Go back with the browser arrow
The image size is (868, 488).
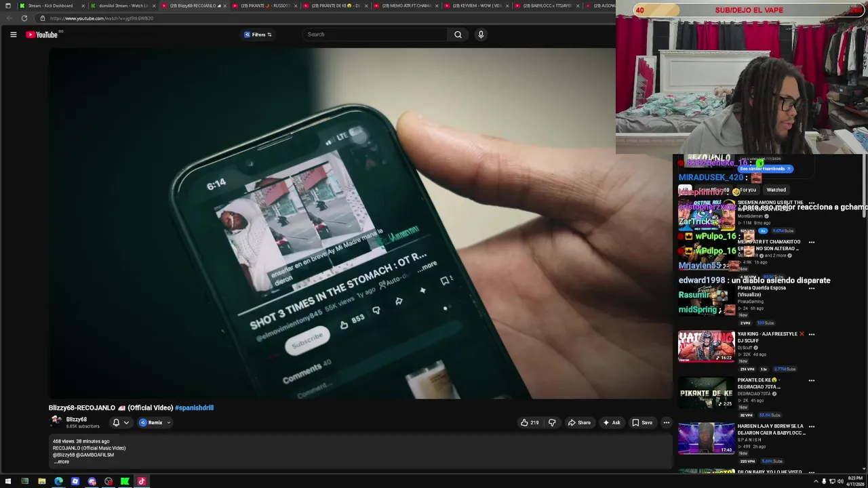click(9, 18)
